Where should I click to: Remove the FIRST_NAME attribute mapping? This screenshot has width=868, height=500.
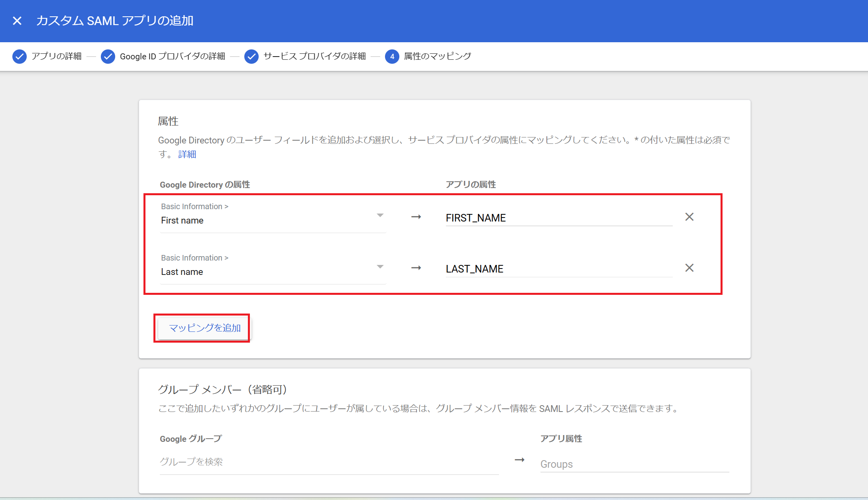pyautogui.click(x=689, y=217)
